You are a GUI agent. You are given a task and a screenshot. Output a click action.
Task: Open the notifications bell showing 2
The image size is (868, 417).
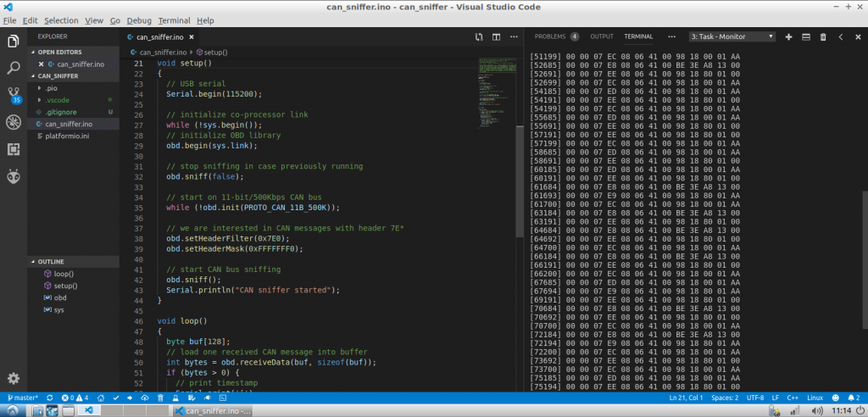[x=854, y=398]
